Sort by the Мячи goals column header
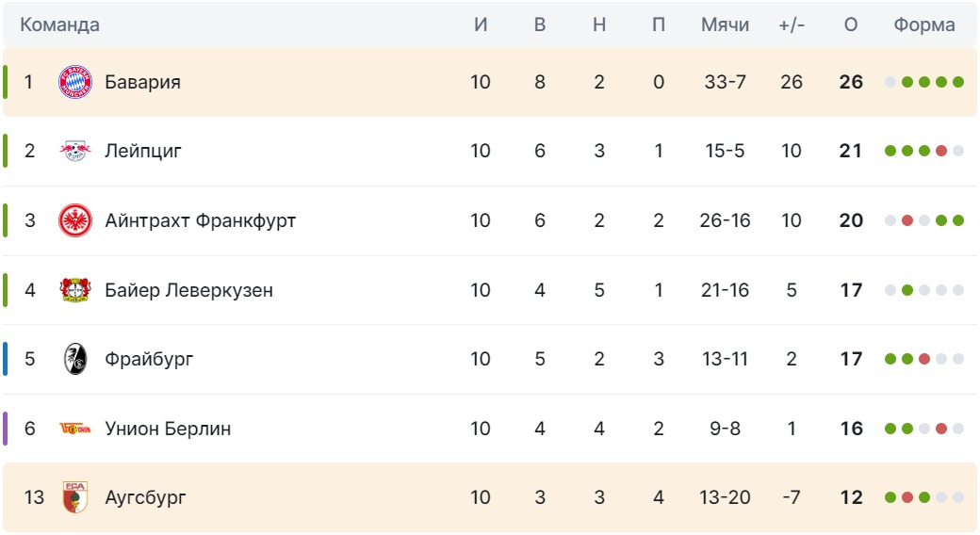This screenshot has width=980, height=535. click(725, 24)
